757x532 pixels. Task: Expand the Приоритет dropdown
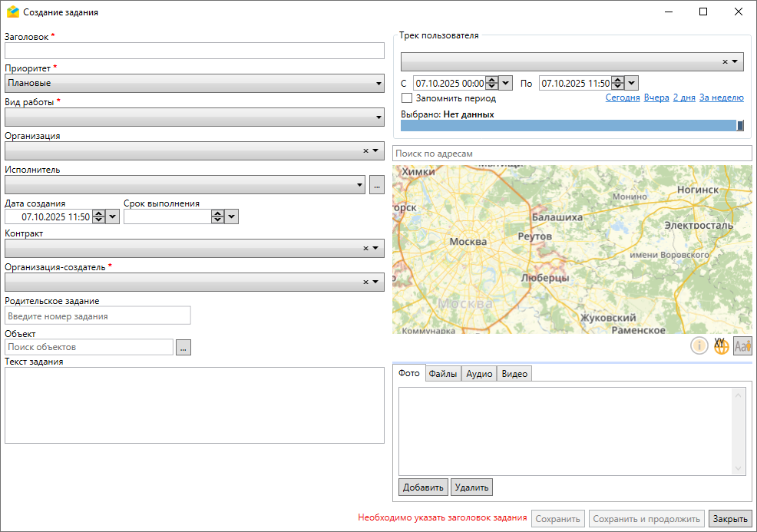click(x=378, y=83)
